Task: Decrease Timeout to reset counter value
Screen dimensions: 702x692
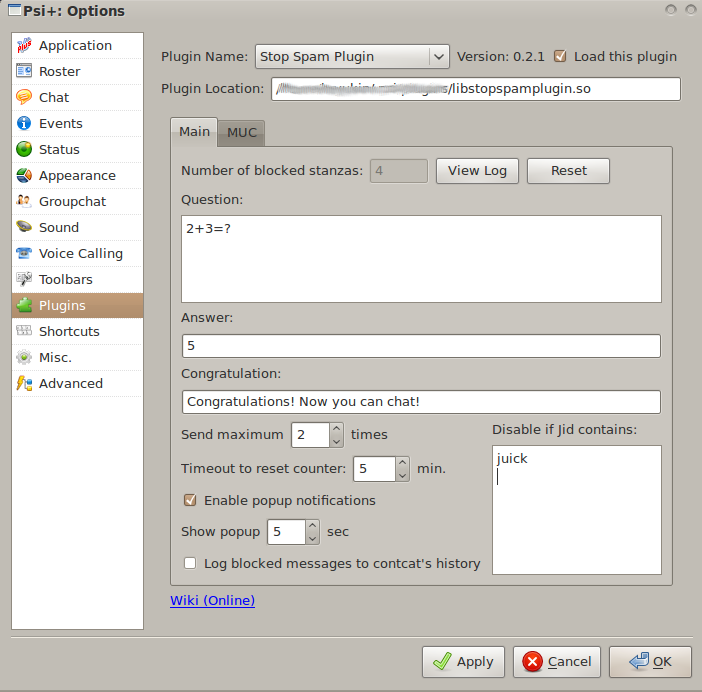Action: click(402, 475)
